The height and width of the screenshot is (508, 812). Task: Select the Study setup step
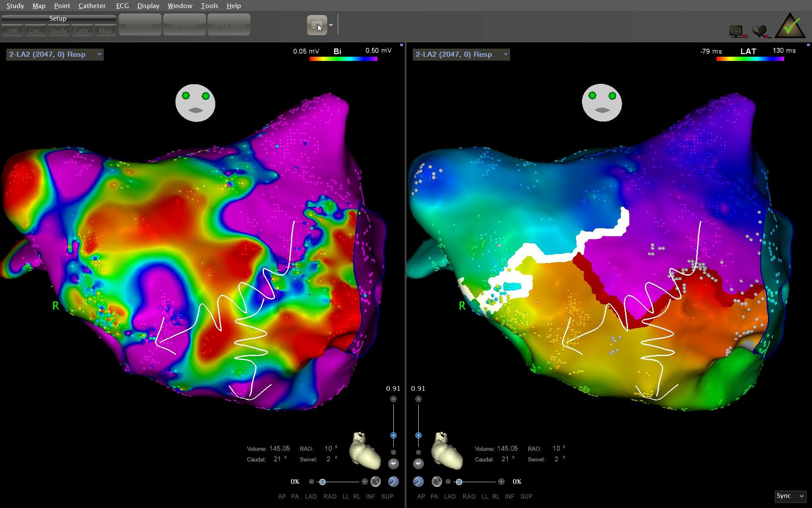(x=59, y=30)
